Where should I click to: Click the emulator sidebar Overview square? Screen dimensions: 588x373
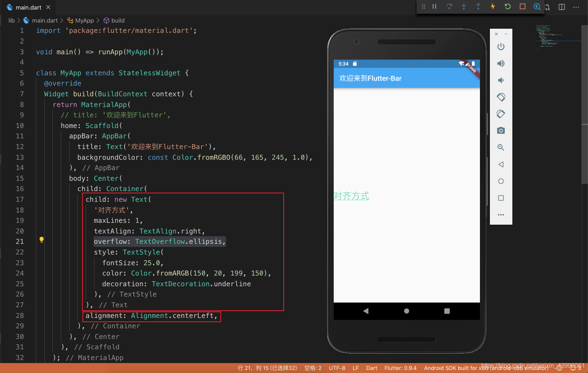[x=501, y=198]
